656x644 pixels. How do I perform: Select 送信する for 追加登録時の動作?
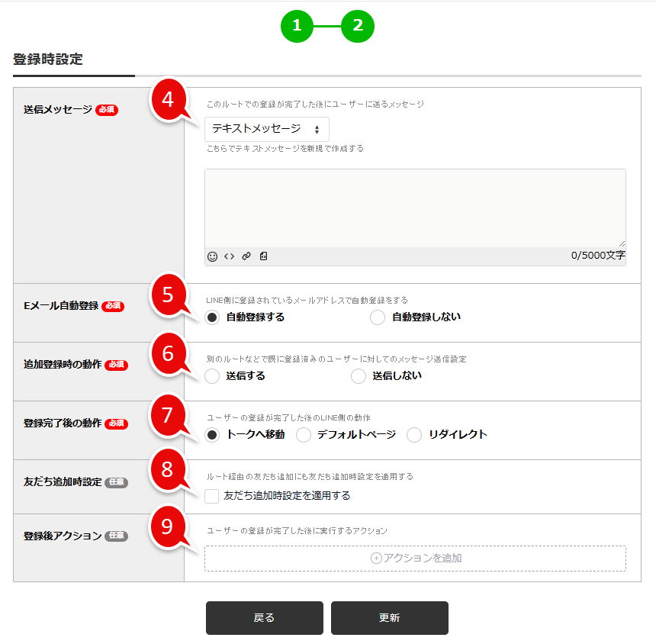coord(213,375)
